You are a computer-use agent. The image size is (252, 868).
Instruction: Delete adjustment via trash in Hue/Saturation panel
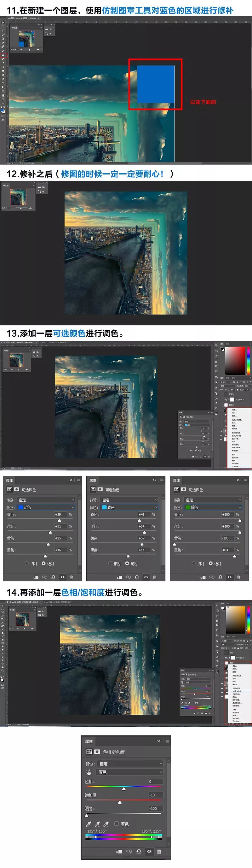tap(159, 852)
